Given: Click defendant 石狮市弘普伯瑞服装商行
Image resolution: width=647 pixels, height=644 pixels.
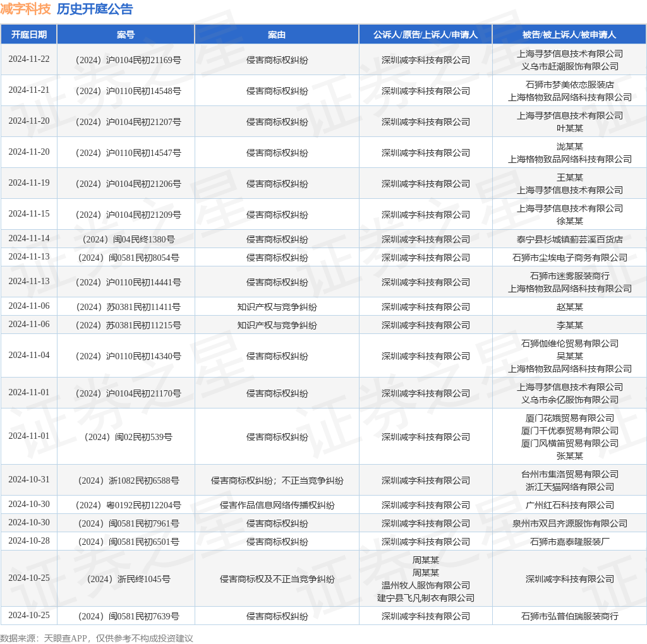Looking at the screenshot, I should coord(569,616).
